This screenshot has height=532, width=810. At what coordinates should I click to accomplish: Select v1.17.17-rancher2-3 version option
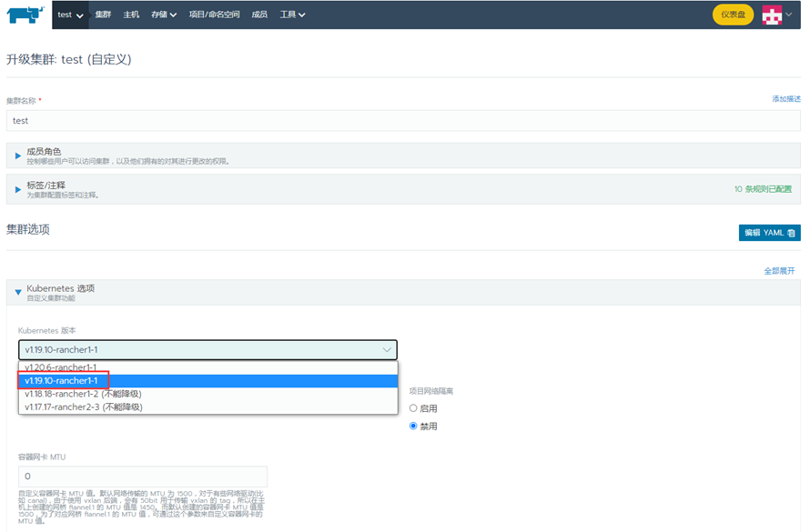[x=208, y=407]
